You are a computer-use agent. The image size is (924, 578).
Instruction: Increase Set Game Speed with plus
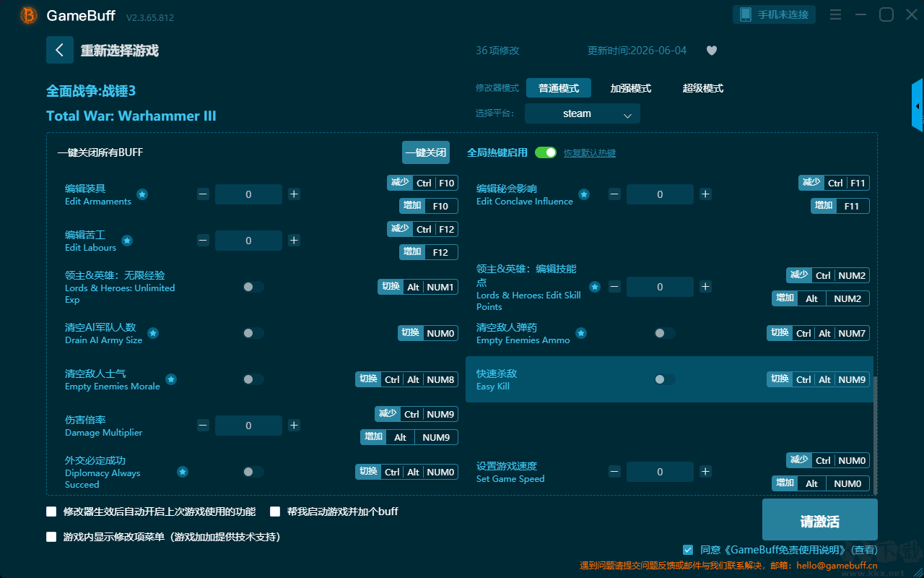(705, 472)
